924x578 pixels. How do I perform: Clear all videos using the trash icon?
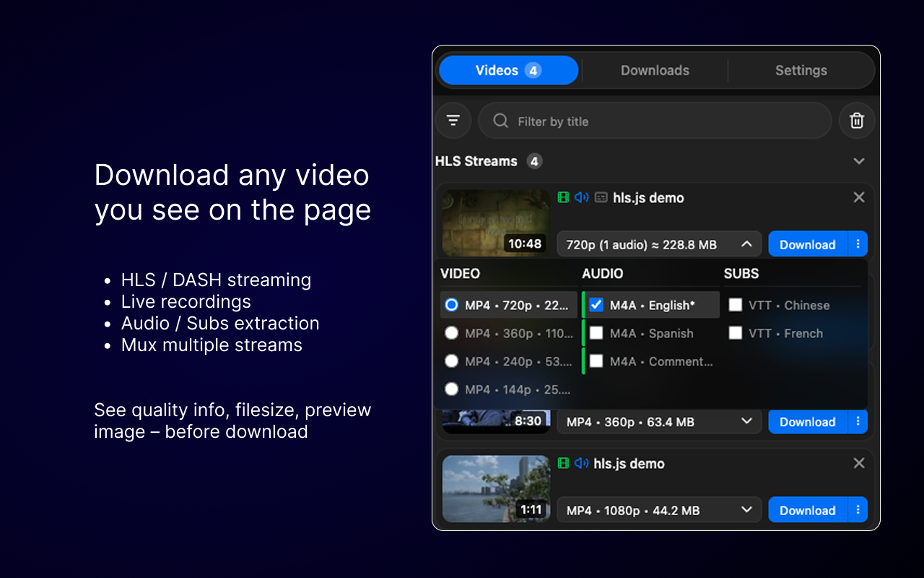tap(857, 121)
